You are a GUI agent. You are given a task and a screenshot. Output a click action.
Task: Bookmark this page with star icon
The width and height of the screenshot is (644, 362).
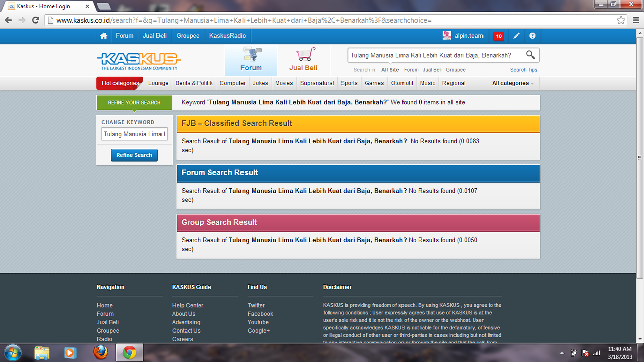621,20
